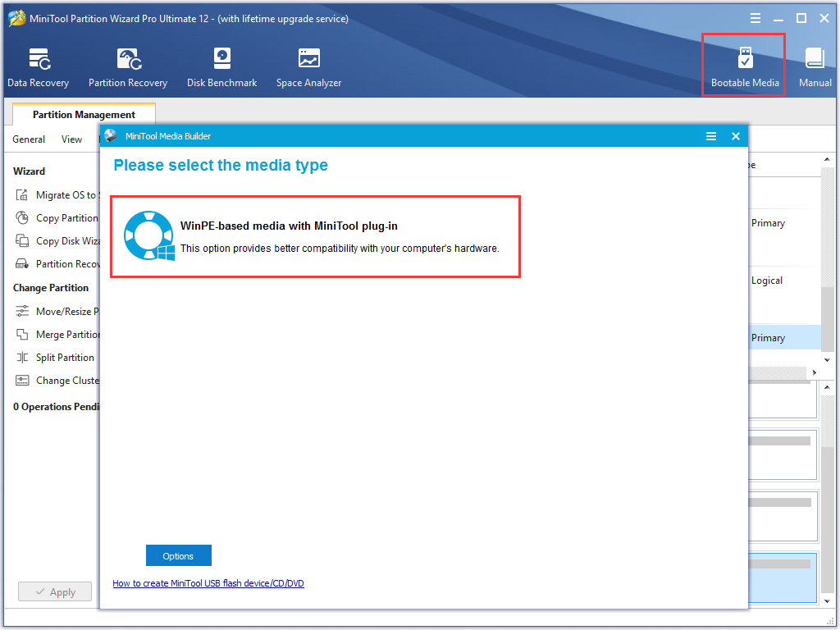Click the disk map scroll-down arrow
Screen dimensions: 840x630
pos(827,601)
